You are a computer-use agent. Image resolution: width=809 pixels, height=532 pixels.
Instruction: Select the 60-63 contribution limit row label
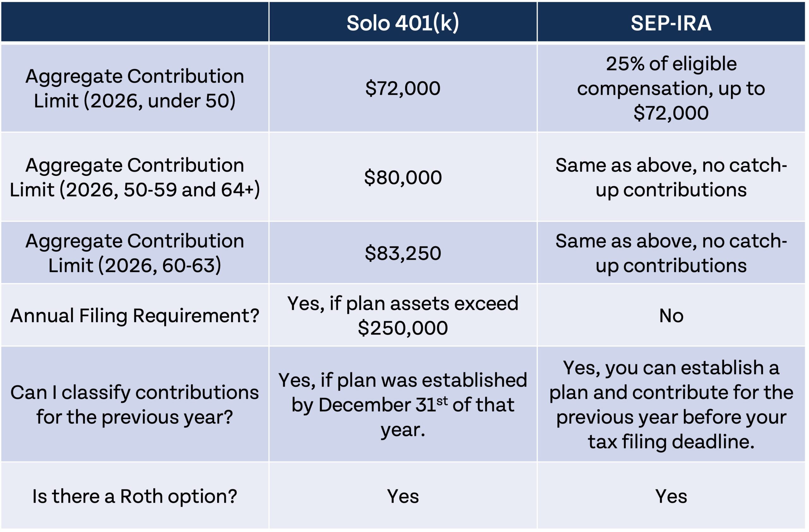pos(135,253)
